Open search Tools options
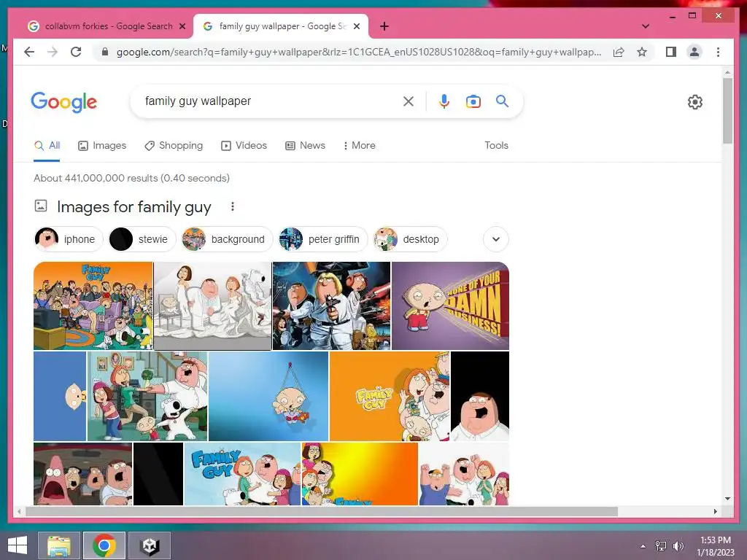 496,146
